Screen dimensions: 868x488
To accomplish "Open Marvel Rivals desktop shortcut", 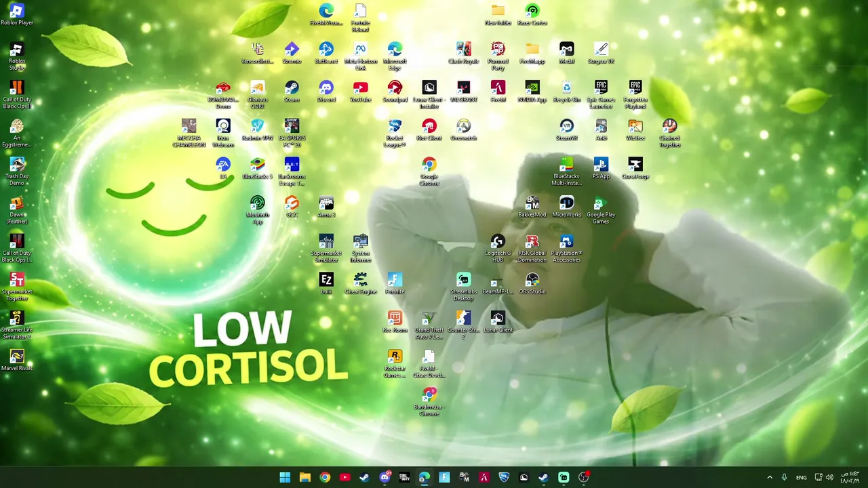I will tap(17, 359).
